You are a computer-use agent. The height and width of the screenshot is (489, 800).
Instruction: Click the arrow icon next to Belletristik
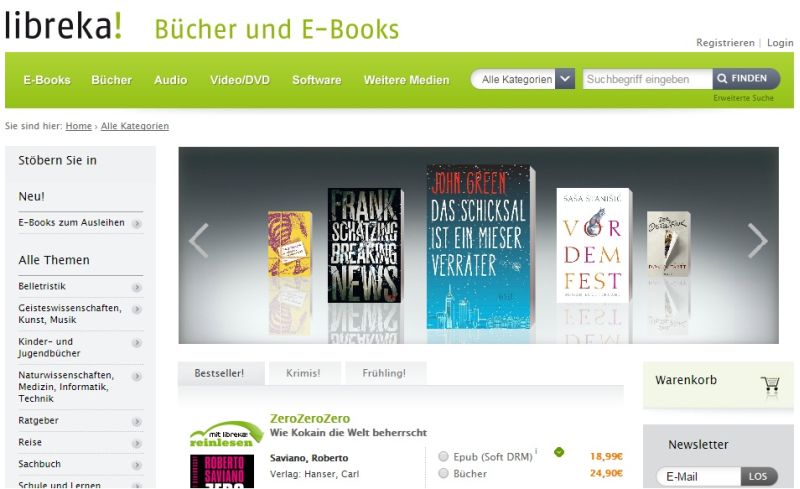(x=137, y=287)
